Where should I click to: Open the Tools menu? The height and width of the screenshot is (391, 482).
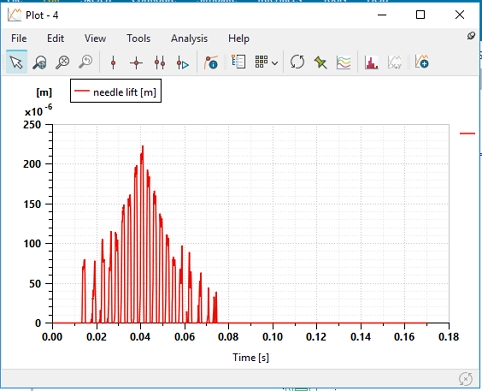click(x=138, y=38)
